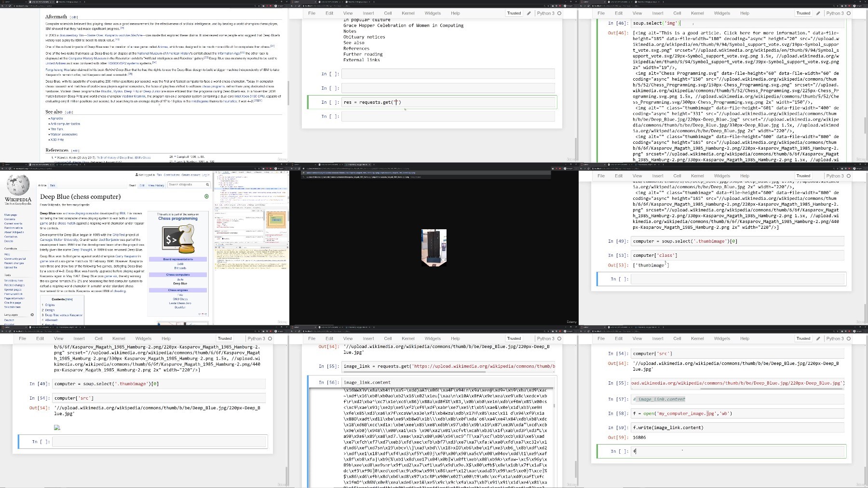
Task: Click ChipTest link in article text
Action: tap(119, 235)
